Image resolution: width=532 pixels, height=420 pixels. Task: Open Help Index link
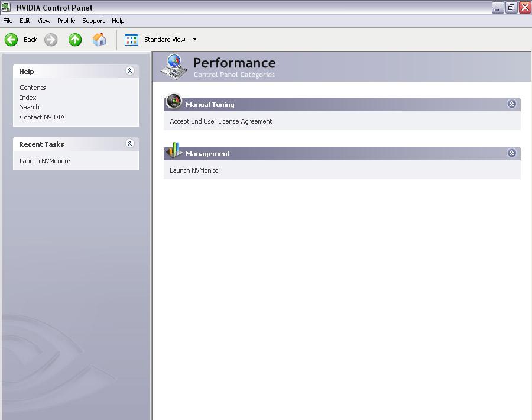coord(28,98)
